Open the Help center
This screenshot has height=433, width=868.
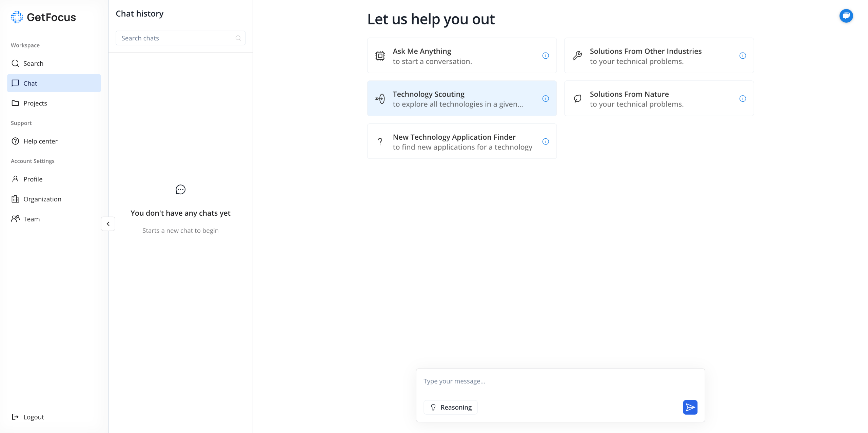tap(40, 141)
